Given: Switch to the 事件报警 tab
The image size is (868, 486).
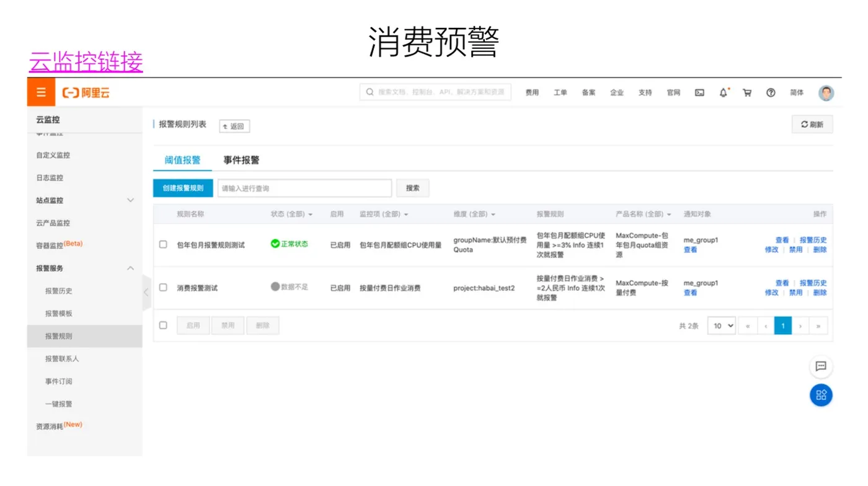Looking at the screenshot, I should (x=241, y=160).
